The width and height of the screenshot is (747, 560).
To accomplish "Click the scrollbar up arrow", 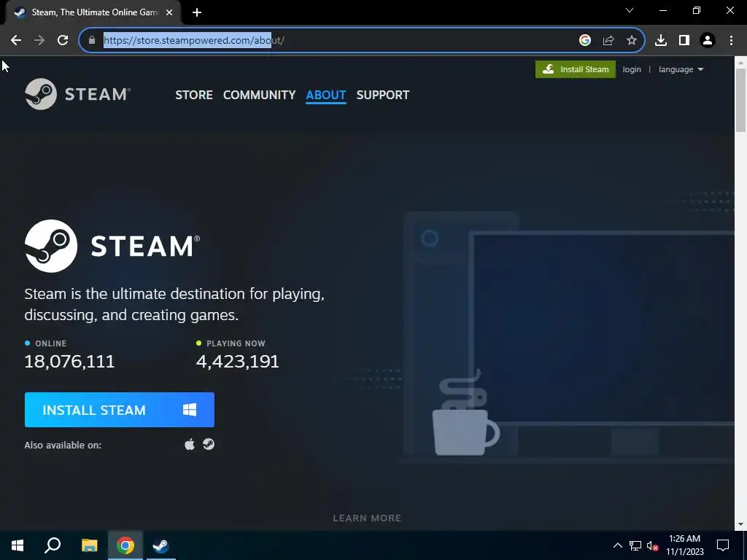I will click(x=741, y=62).
